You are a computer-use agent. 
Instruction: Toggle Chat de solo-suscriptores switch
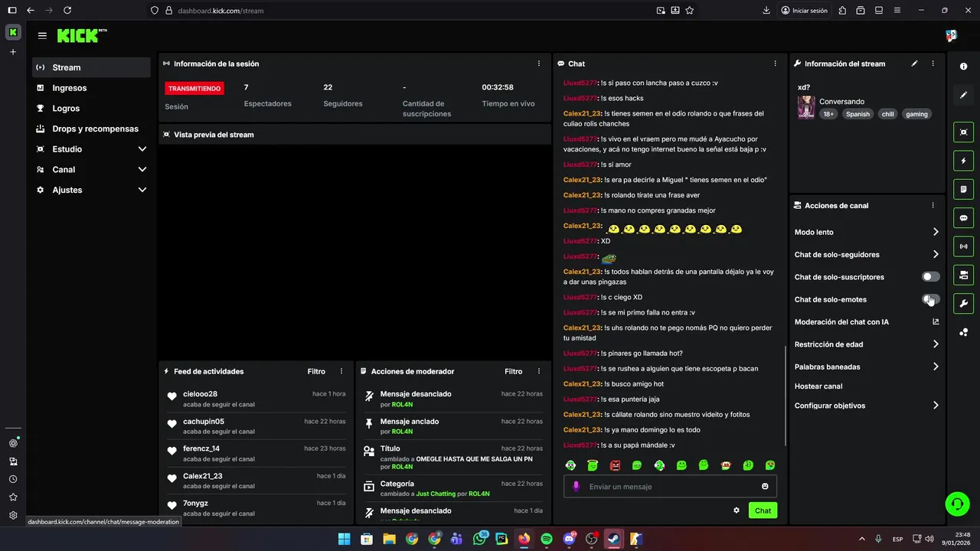click(931, 277)
